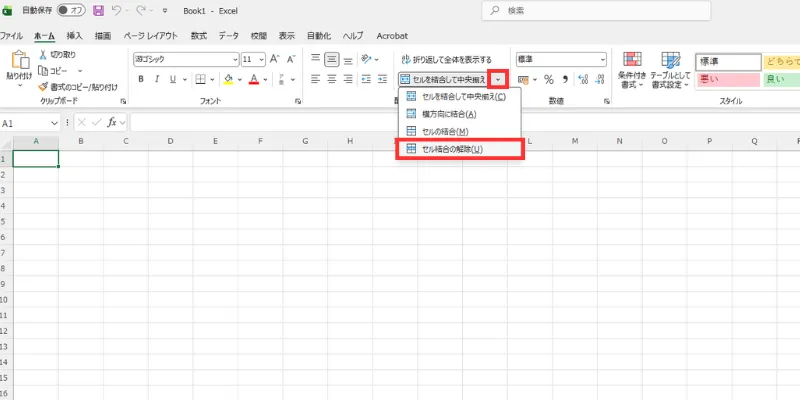Click the Insert Function fx icon
The image size is (800, 400).
tap(111, 122)
